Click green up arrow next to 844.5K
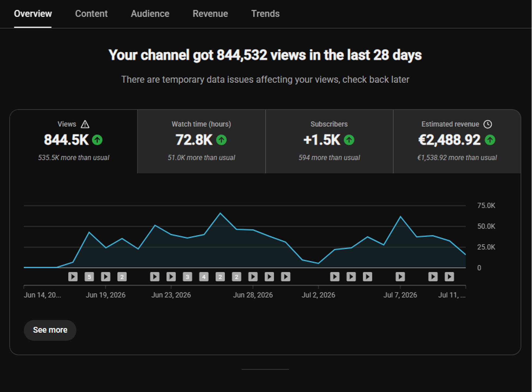532x392 pixels. [97, 140]
